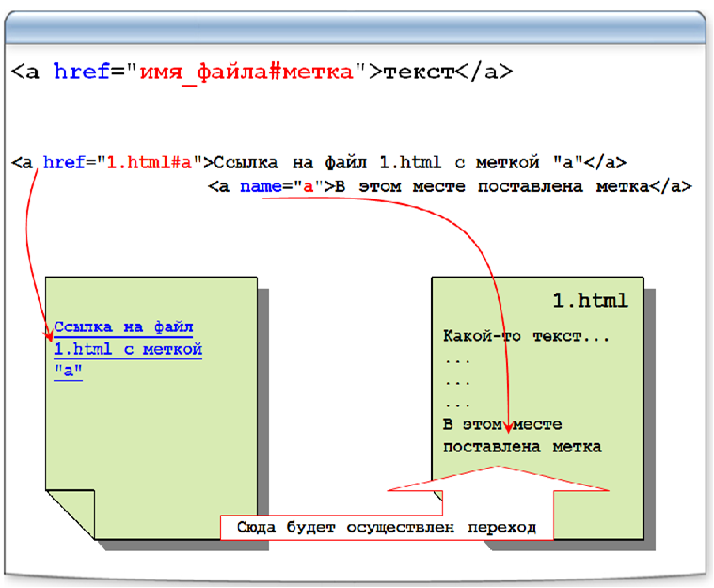Click the underlined link text "a" in left page
This screenshot has height=588, width=714.
pyautogui.click(x=69, y=371)
